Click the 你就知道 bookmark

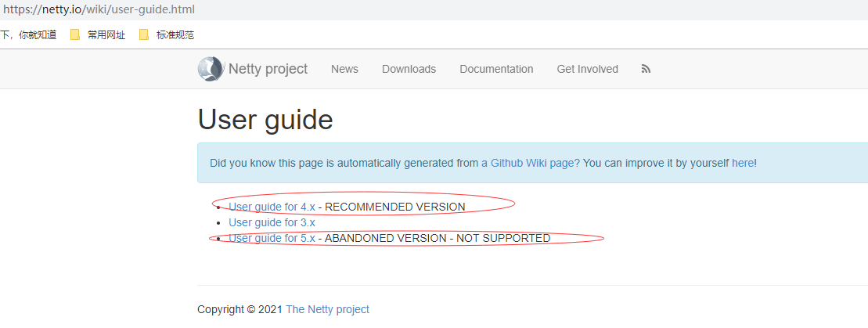pos(28,35)
